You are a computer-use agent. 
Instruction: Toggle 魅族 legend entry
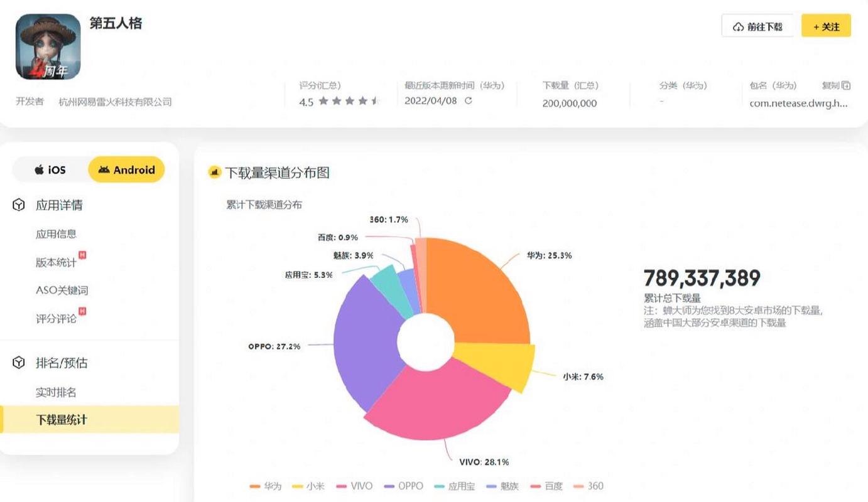502,486
